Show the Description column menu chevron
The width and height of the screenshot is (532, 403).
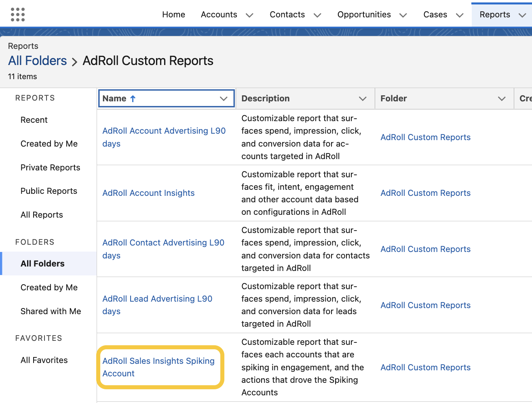(363, 99)
